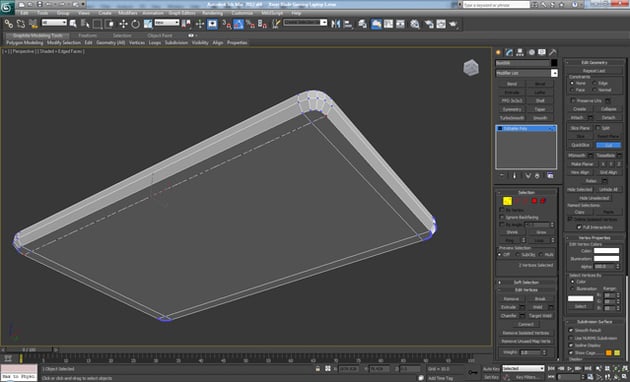This screenshot has height=382, width=630.
Task: Switch to the Freeform ribbon tab
Action: pos(87,35)
